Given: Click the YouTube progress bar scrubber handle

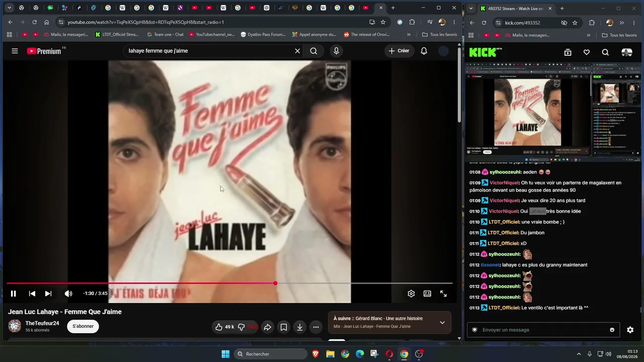Looking at the screenshot, I should [275, 283].
